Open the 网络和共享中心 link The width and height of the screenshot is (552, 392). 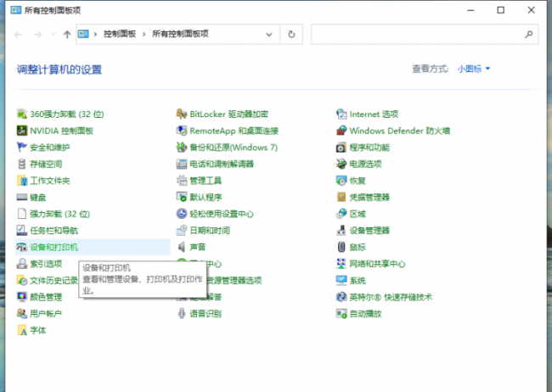[377, 264]
